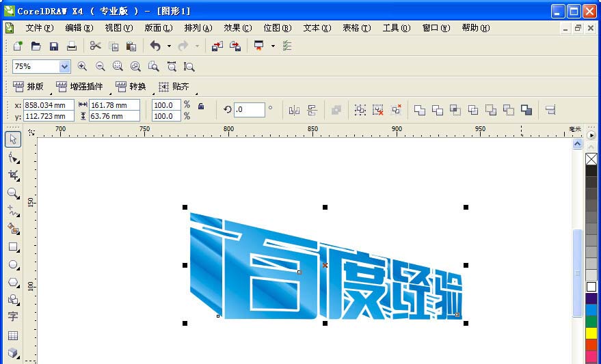Select the Pick tool arrow

pos(13,139)
